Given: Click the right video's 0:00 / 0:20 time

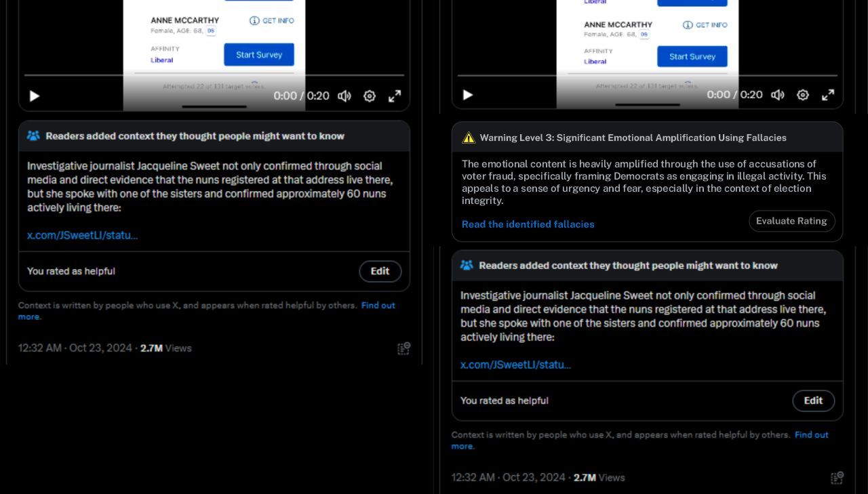Looking at the screenshot, I should tap(735, 95).
